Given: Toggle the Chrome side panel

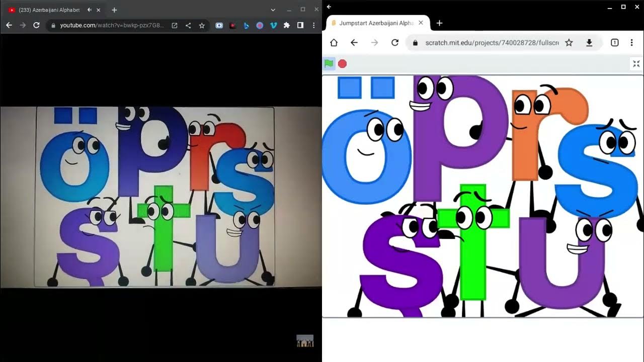Looking at the screenshot, I should (x=300, y=25).
